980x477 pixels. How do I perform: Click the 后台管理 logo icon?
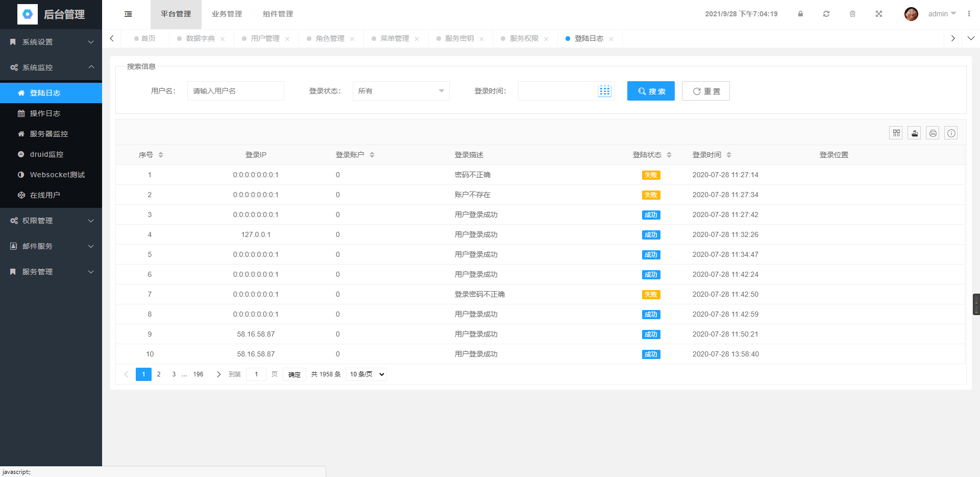(28, 14)
